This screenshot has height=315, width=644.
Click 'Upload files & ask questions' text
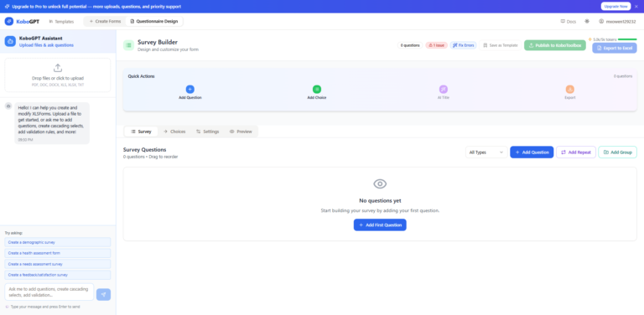pos(46,45)
